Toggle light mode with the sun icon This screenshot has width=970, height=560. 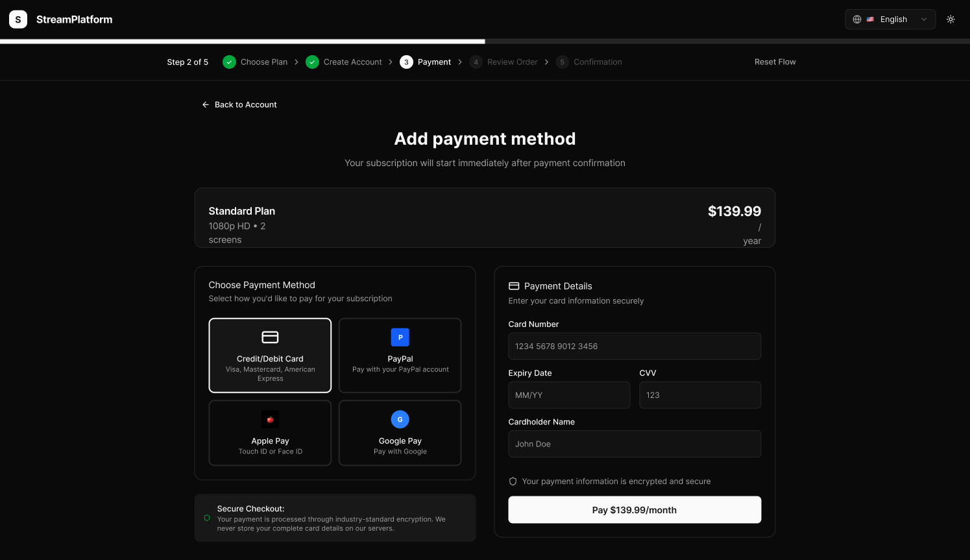(x=951, y=19)
